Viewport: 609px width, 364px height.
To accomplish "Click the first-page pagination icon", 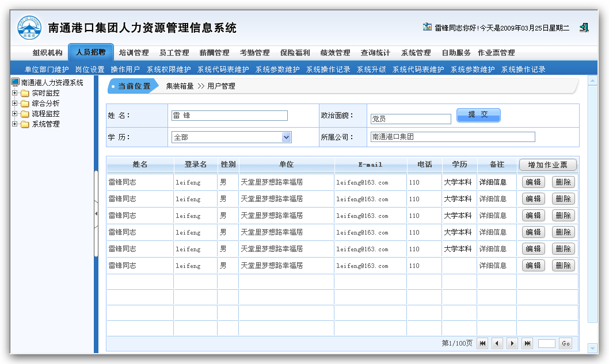I will tap(482, 343).
